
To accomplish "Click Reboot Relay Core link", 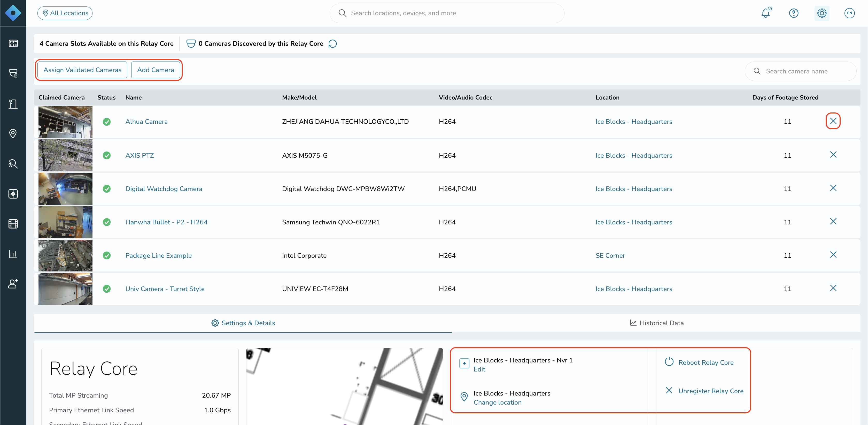I will tap(706, 362).
